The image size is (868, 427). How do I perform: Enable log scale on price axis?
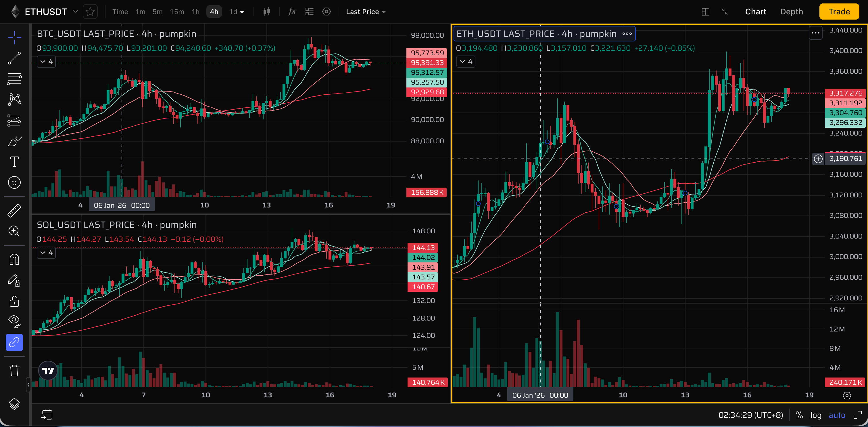pos(815,415)
